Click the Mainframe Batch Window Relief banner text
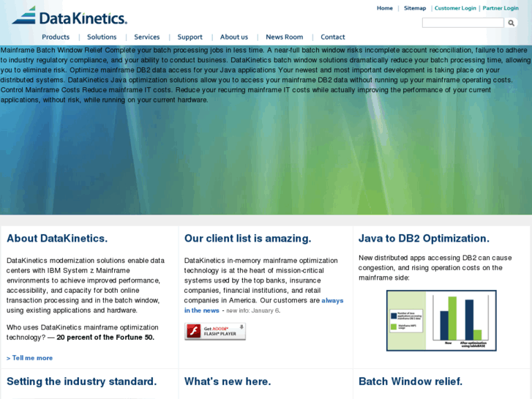 266,75
